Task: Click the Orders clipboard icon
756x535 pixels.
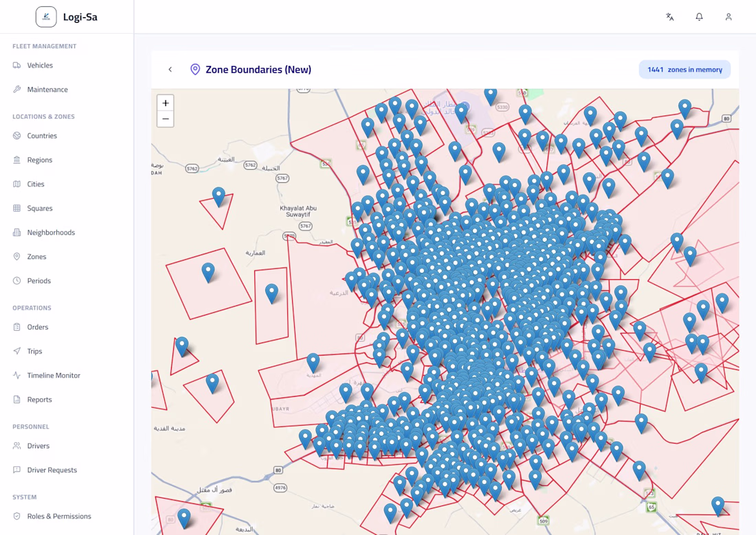Action: (x=17, y=327)
